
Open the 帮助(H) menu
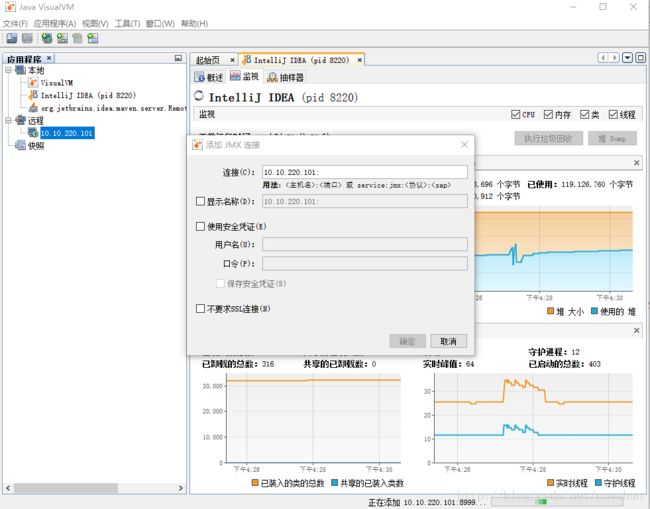194,23
